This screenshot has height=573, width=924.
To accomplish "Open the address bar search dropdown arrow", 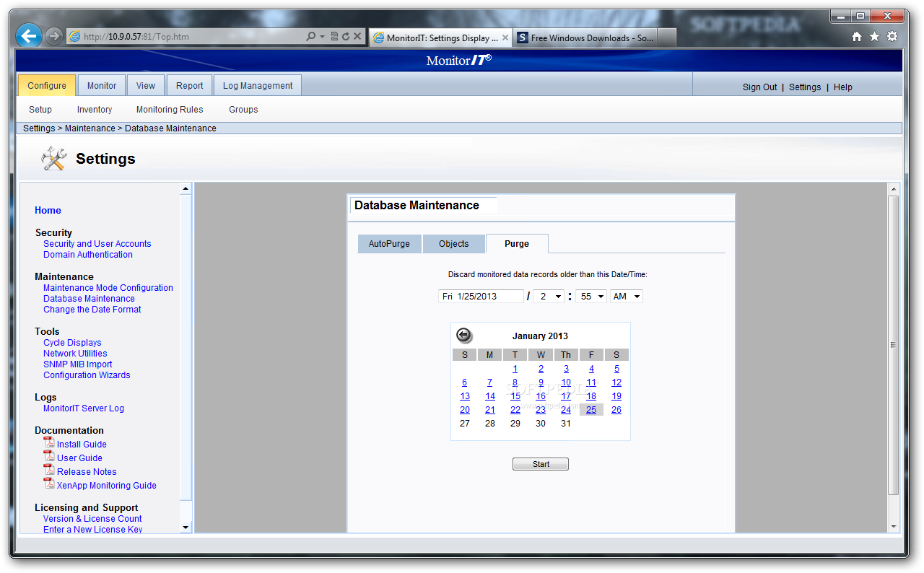I will (322, 36).
